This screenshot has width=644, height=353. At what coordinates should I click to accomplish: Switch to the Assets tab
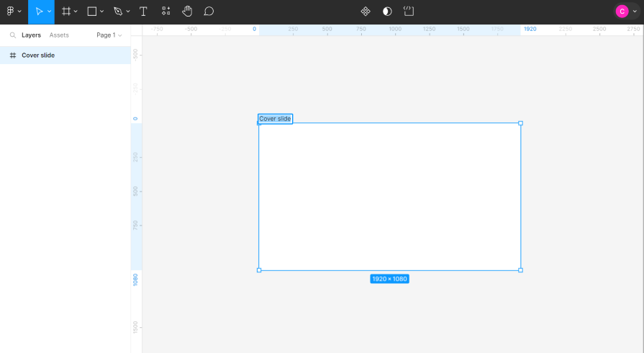pos(59,35)
